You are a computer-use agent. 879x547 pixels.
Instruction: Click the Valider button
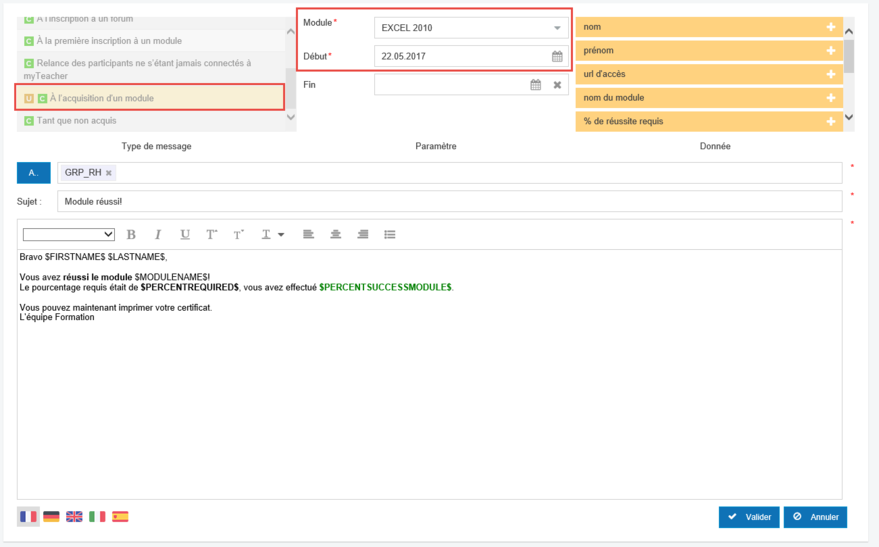(749, 517)
